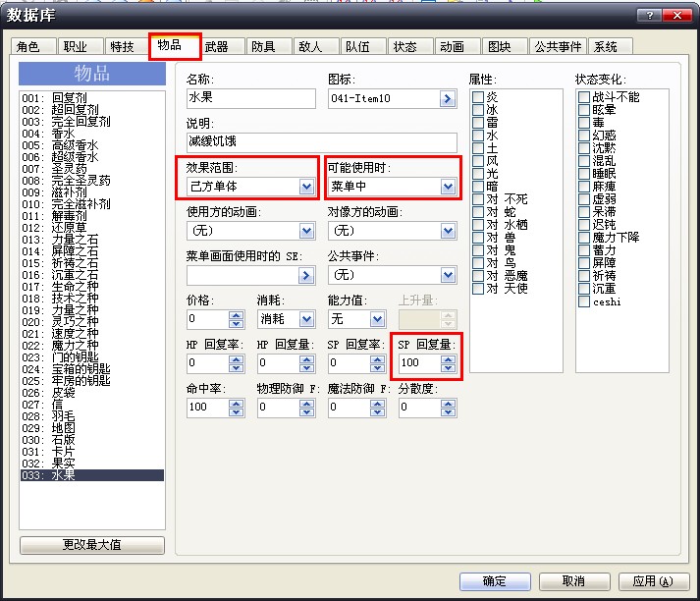Screen dimensions: 700x601
Task: Select item 033: 水果 in list
Action: tap(92, 475)
